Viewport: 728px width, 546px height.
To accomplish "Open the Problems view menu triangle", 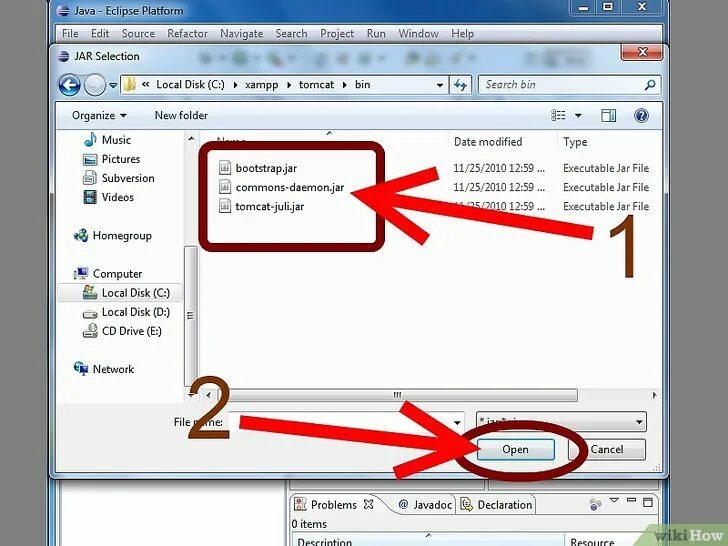I will pyautogui.click(x=614, y=500).
